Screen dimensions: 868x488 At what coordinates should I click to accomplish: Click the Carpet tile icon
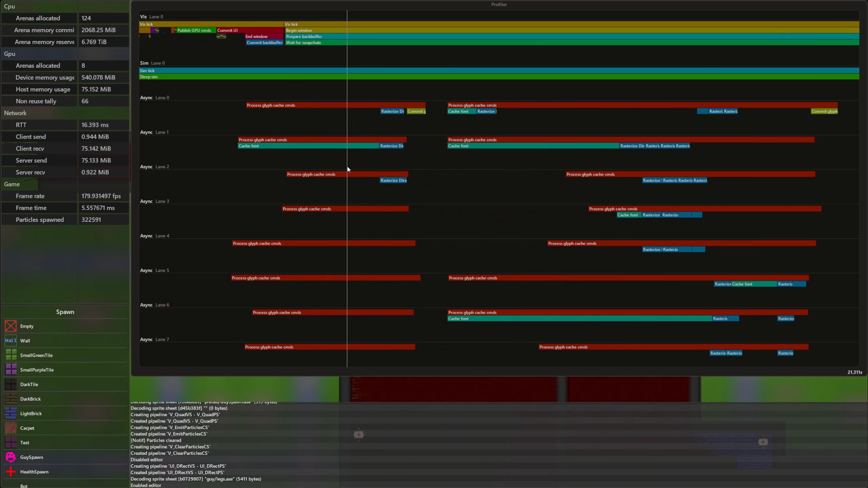pyautogui.click(x=11, y=428)
